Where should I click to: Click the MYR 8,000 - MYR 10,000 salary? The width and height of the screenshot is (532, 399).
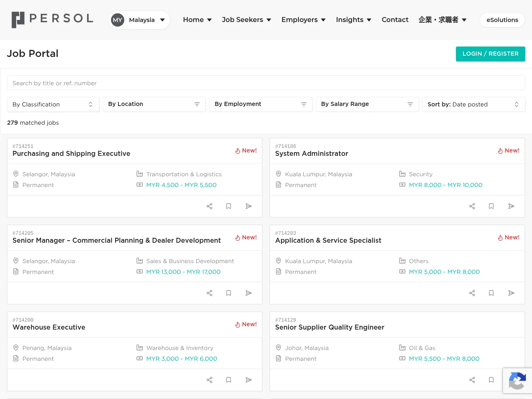(x=446, y=185)
